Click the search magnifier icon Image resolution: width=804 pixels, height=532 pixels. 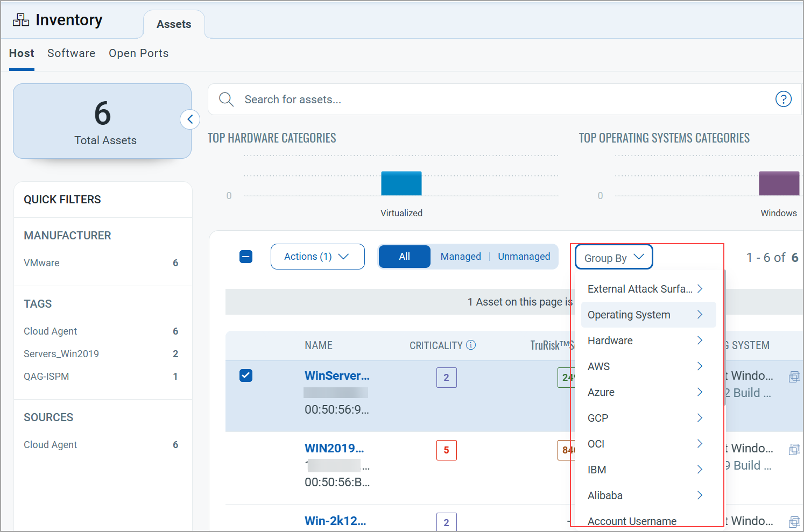226,100
